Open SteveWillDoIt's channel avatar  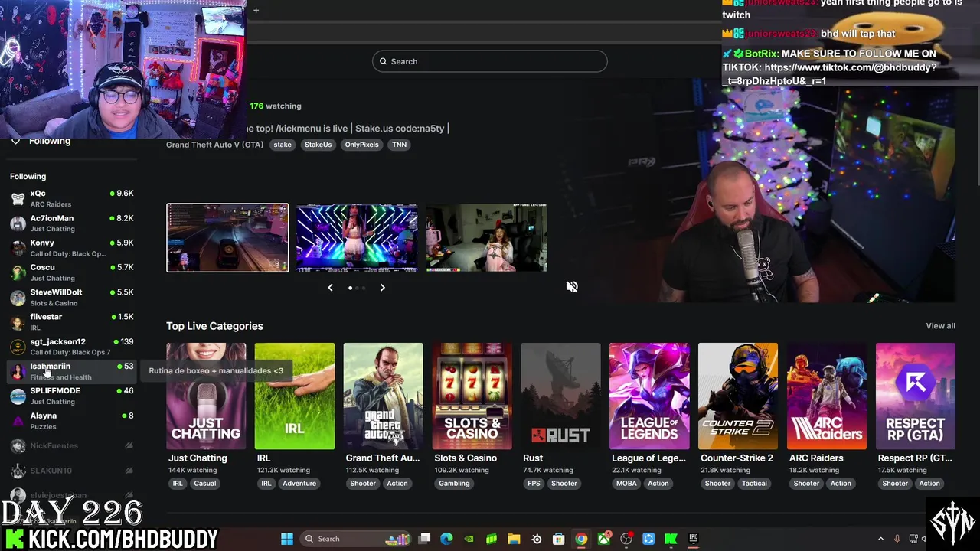18,297
